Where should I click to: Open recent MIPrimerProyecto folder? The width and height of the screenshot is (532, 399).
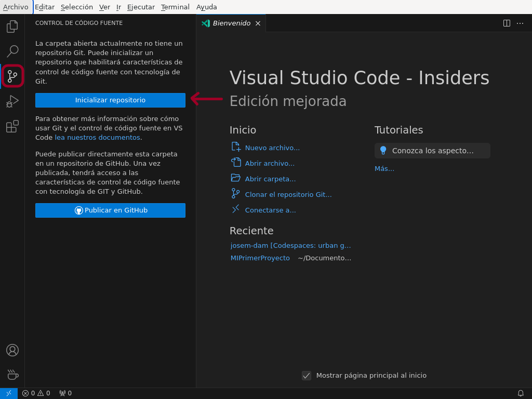tap(260, 258)
